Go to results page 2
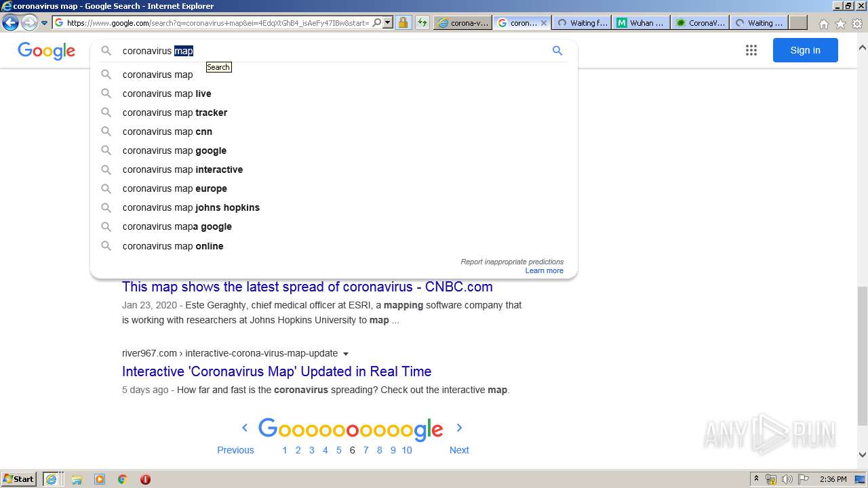The width and height of the screenshot is (868, 488). coord(298,450)
